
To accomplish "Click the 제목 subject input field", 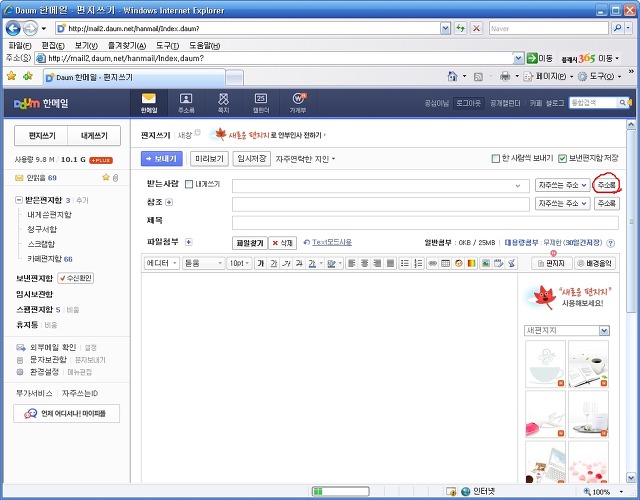I will pyautogui.click(x=425, y=222).
